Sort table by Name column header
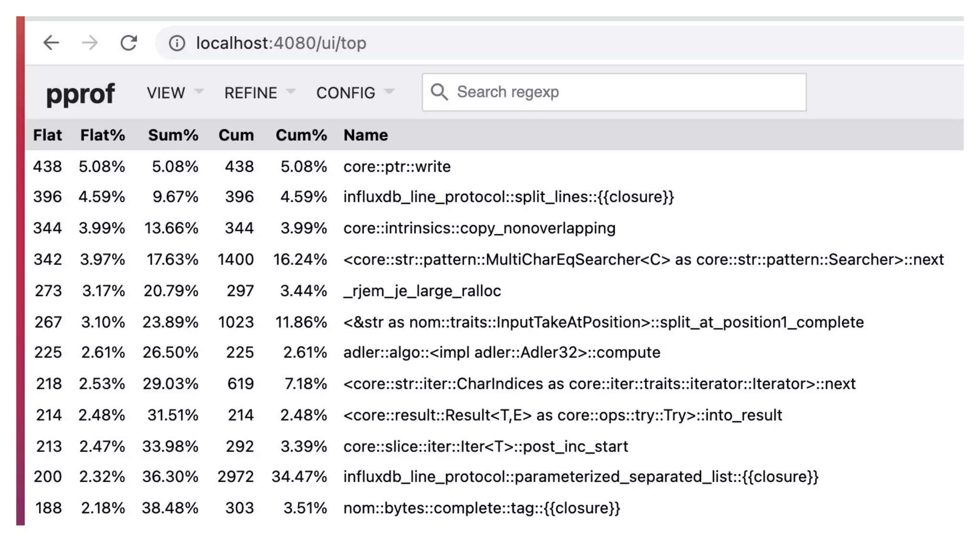This screenshot has height=551, width=980. coord(366,135)
